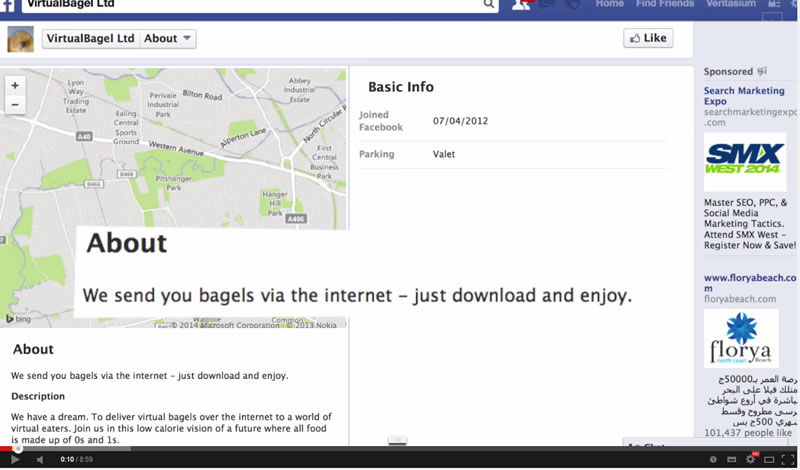
Task: Open Facebook messages icon
Action: click(547, 4)
